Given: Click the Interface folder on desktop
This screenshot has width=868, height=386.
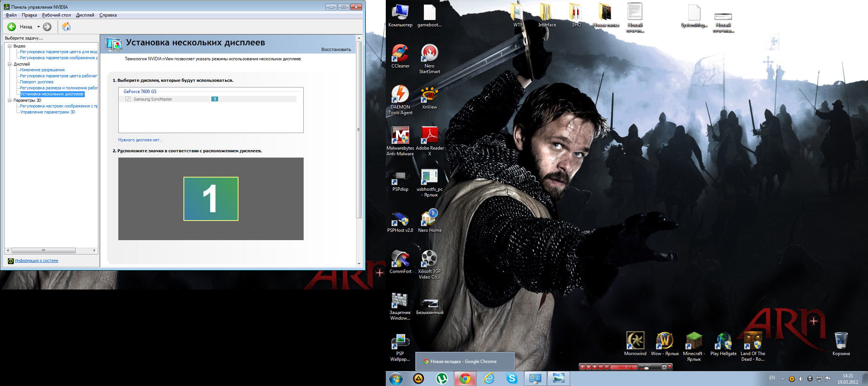Looking at the screenshot, I should [x=547, y=15].
